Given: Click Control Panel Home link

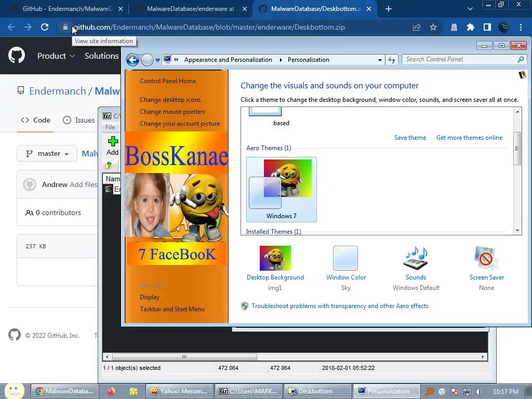Looking at the screenshot, I should pos(168,81).
